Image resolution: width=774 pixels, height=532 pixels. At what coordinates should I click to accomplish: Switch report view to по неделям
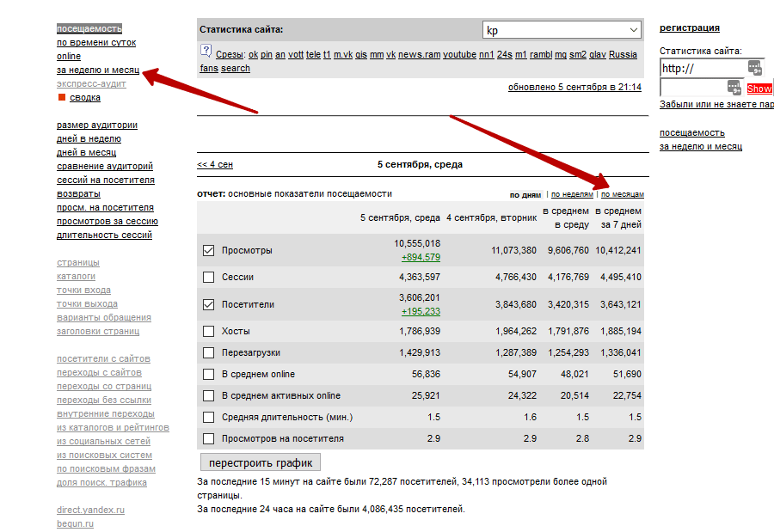point(572,195)
